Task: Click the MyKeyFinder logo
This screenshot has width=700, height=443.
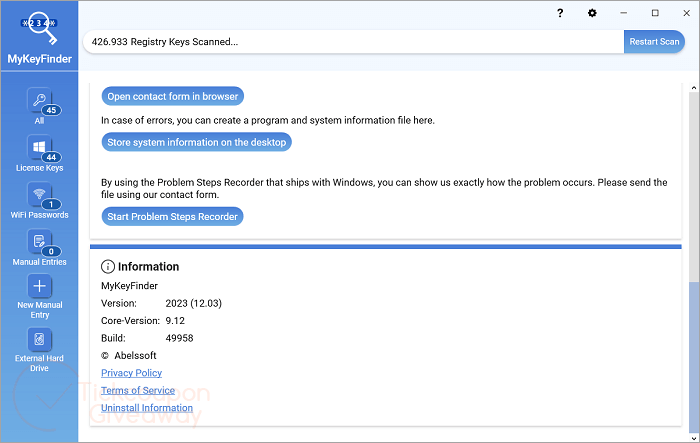Action: pos(39,37)
